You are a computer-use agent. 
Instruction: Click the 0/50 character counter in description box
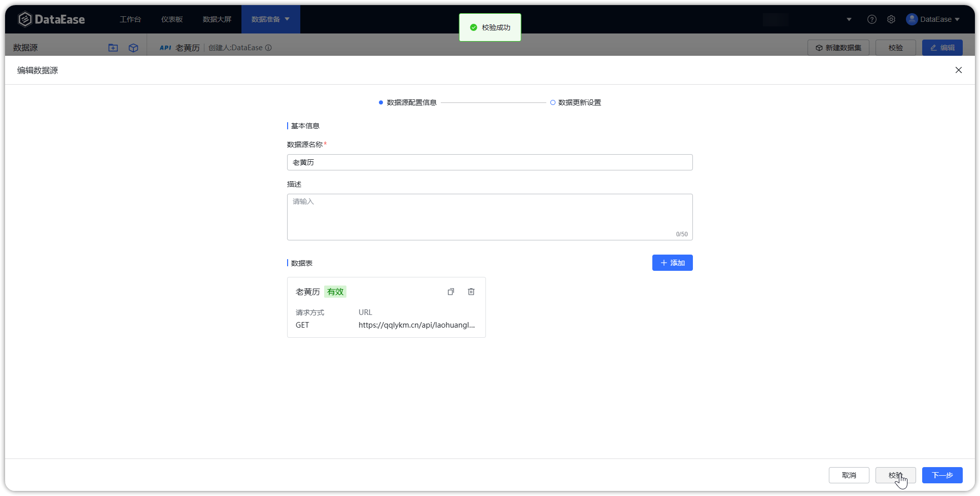click(x=682, y=234)
